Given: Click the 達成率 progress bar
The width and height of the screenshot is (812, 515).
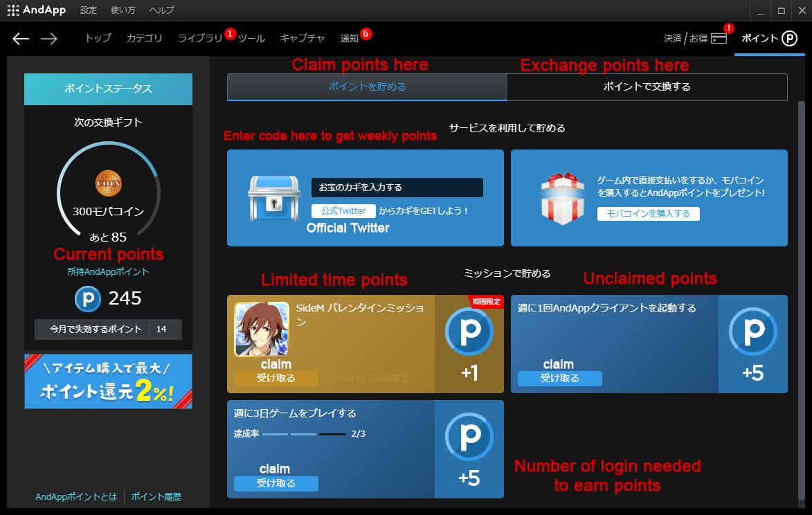Looking at the screenshot, I should tap(304, 434).
